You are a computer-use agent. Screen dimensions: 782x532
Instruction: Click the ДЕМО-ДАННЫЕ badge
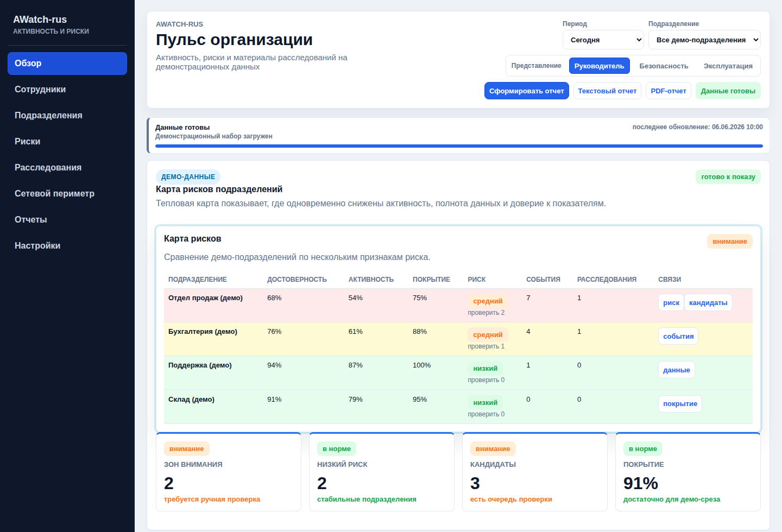[x=188, y=176]
